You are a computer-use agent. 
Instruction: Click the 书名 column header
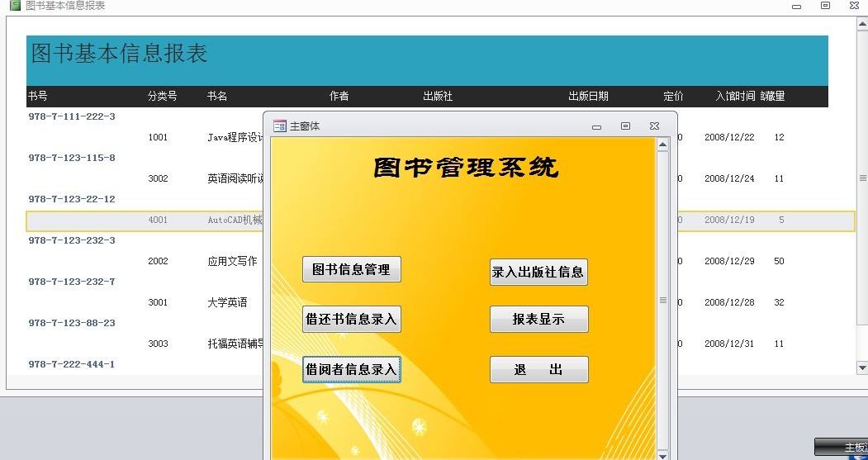[217, 97]
